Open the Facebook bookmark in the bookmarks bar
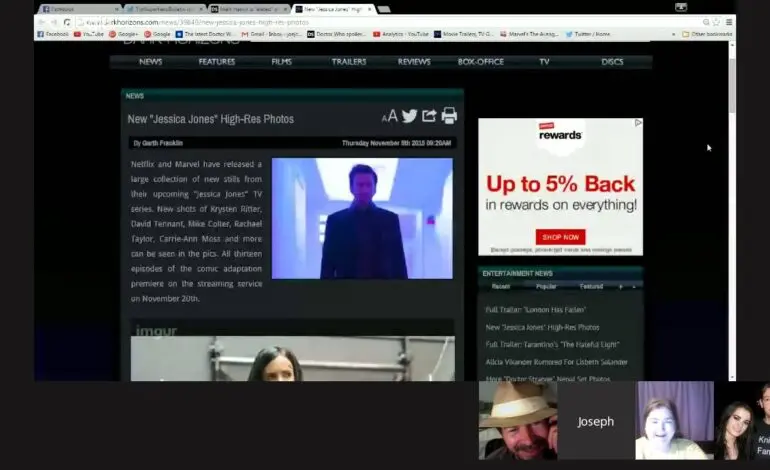 click(x=53, y=34)
